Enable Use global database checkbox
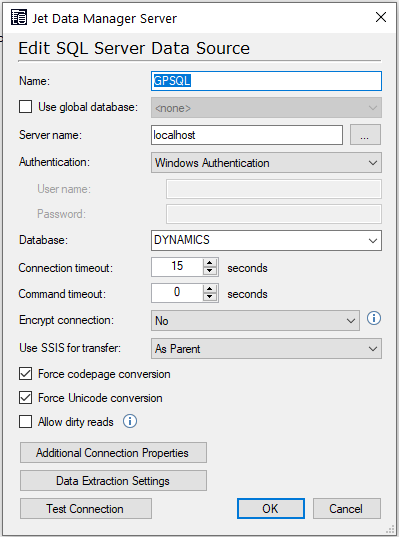399x537 pixels. click(x=25, y=107)
